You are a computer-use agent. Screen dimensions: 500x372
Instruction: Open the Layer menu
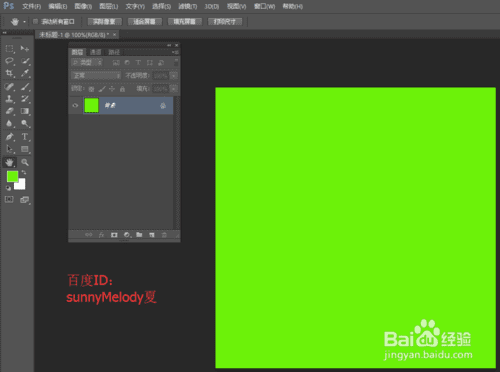point(109,6)
